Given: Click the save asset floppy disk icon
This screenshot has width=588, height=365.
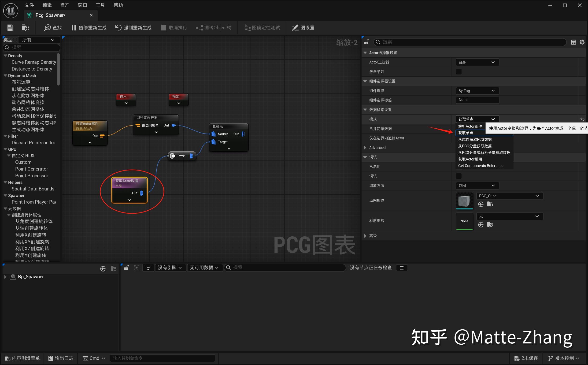Looking at the screenshot, I should click(10, 28).
